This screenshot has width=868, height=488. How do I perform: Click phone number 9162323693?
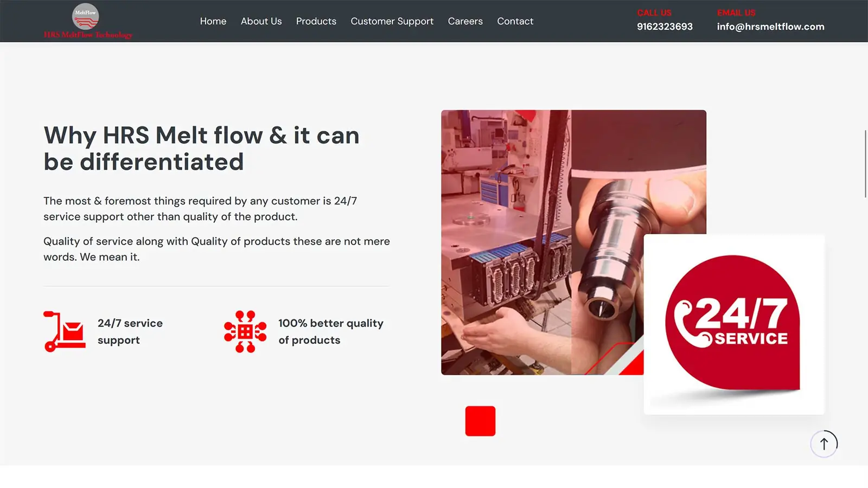point(665,27)
